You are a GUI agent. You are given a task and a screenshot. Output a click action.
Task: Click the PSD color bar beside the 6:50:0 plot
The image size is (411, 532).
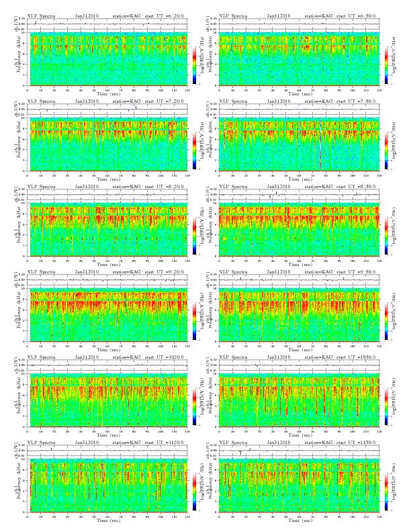[x=387, y=65]
